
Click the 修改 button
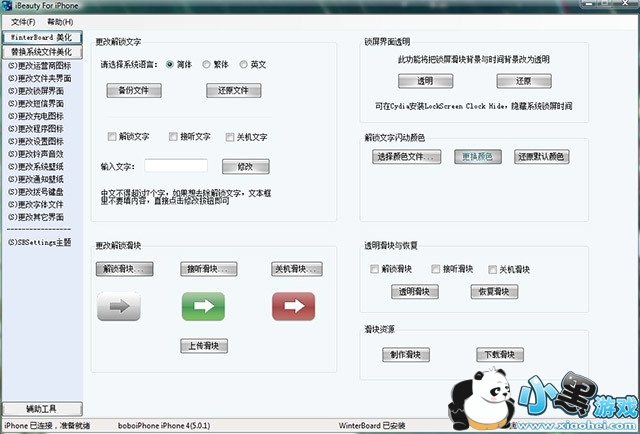(x=246, y=167)
